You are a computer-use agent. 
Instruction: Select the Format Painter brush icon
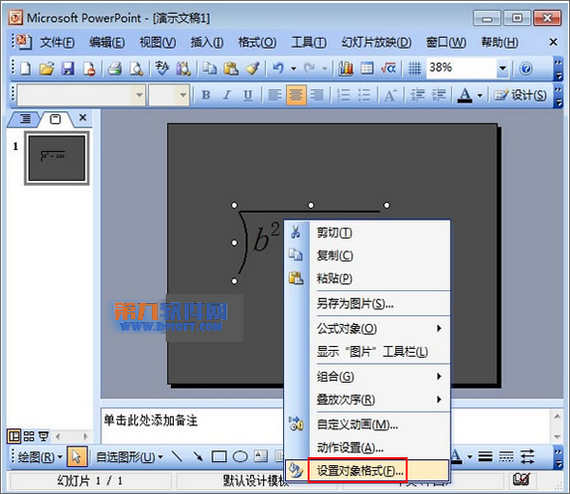252,68
